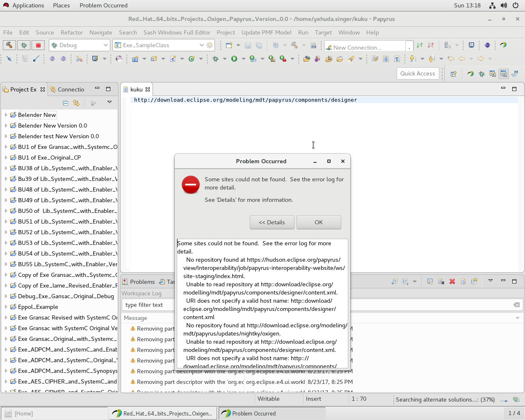Click the Debug launch bug button
525x420 pixels.
point(24,45)
